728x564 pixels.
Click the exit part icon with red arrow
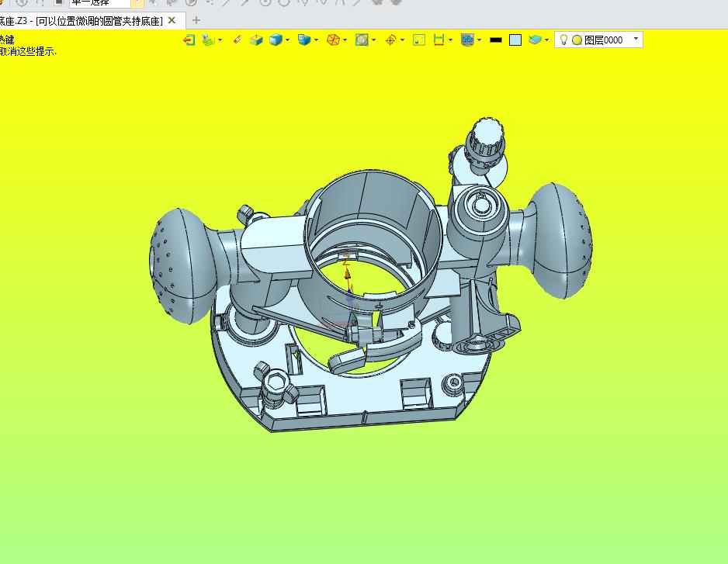[189, 40]
